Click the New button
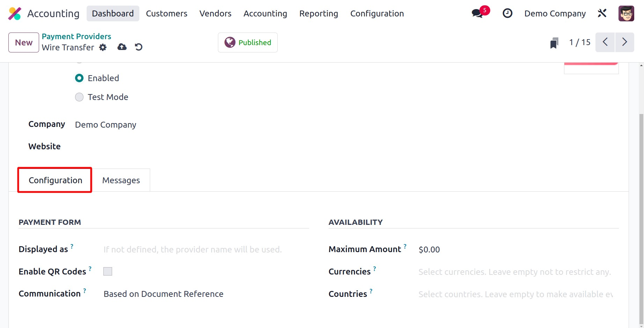 point(24,43)
